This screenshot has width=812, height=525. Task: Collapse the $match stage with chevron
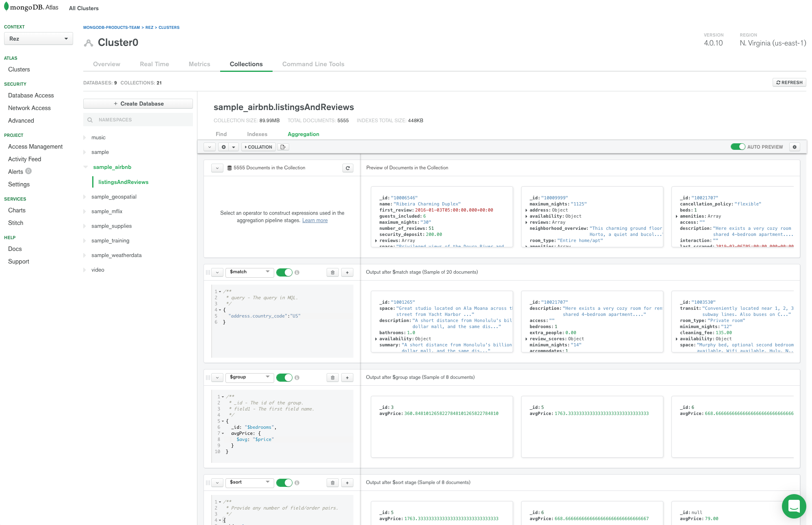coord(217,272)
